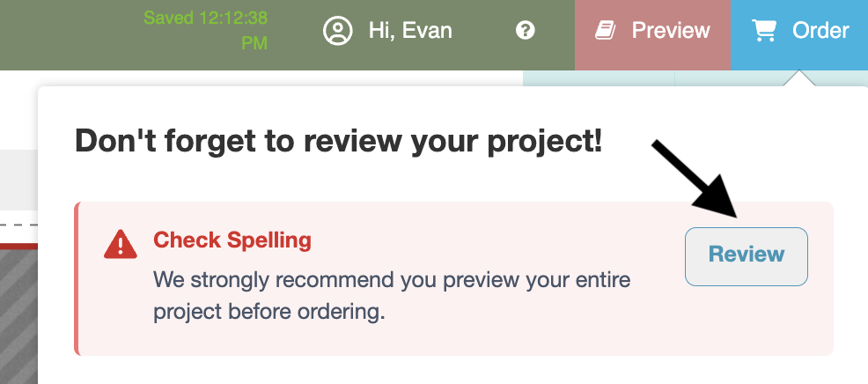The image size is (868, 384).
Task: Click the preview recommendation description text
Action: pyautogui.click(x=392, y=295)
